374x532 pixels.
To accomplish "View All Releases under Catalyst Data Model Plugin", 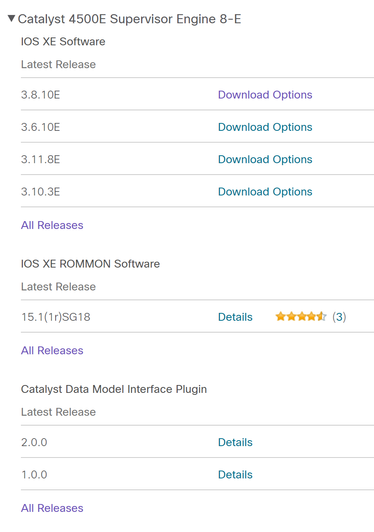I will click(x=52, y=508).
